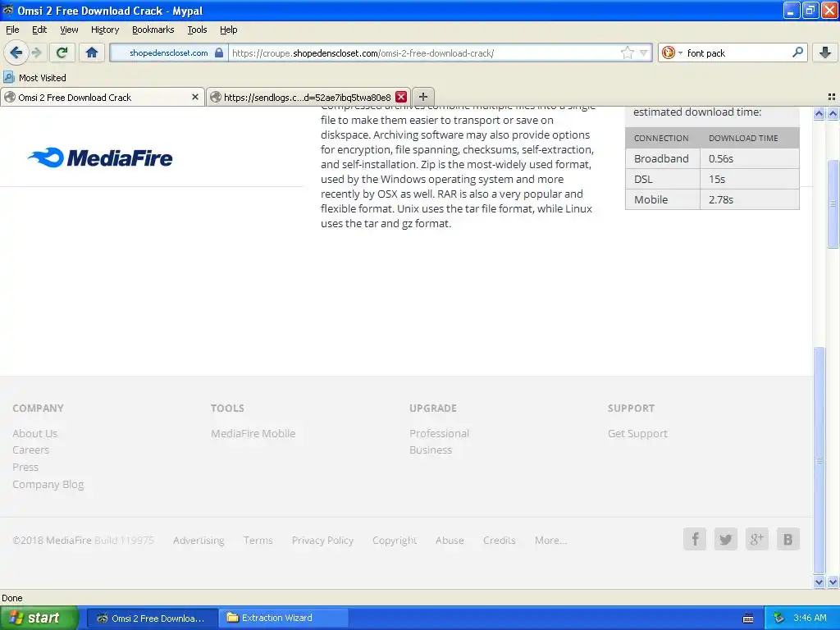Screen dimensions: 840x630
Task: Click the keyboard icon in system tray
Action: tap(748, 619)
